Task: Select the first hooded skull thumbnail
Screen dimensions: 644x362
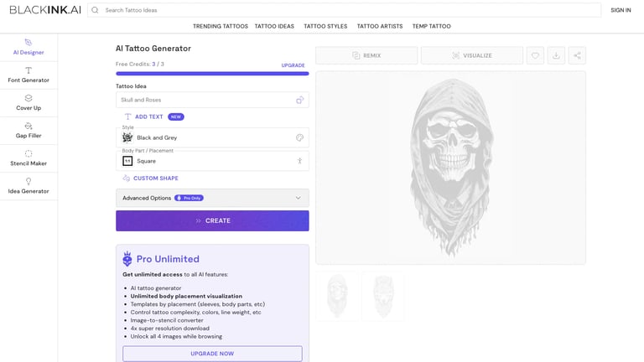Action: (x=337, y=296)
